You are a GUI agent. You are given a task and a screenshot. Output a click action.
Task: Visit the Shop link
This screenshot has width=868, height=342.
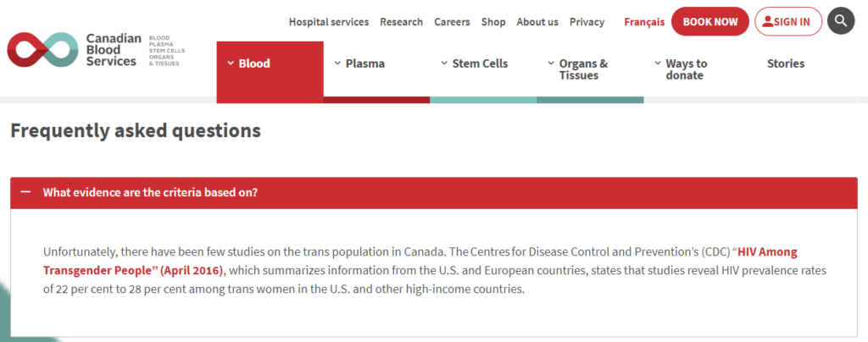click(x=493, y=22)
